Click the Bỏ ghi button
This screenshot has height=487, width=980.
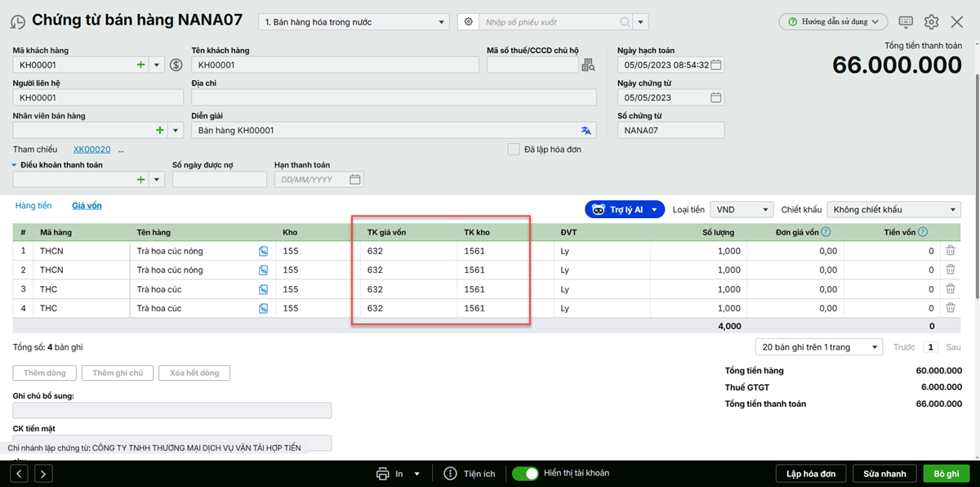click(x=946, y=474)
